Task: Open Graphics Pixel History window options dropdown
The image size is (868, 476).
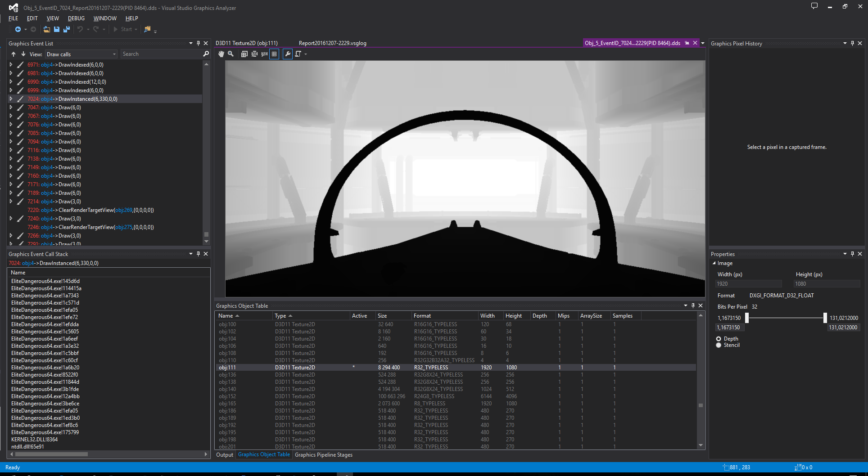Action: (x=845, y=43)
